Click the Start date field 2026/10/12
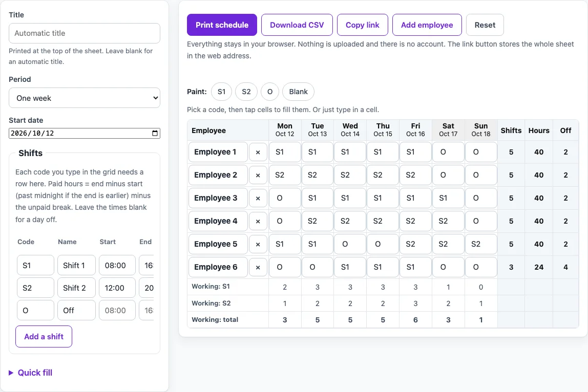This screenshot has width=588, height=392. 85,133
